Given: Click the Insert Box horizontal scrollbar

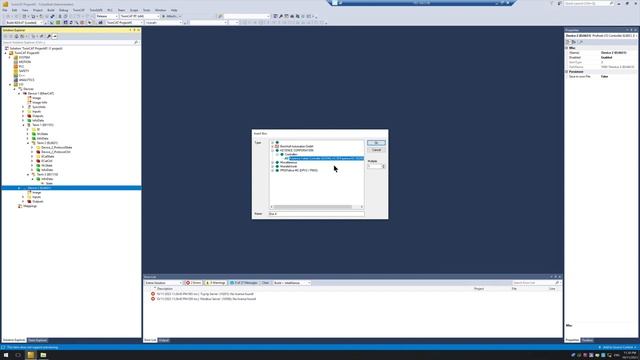Looking at the screenshot, I should [x=316, y=207].
